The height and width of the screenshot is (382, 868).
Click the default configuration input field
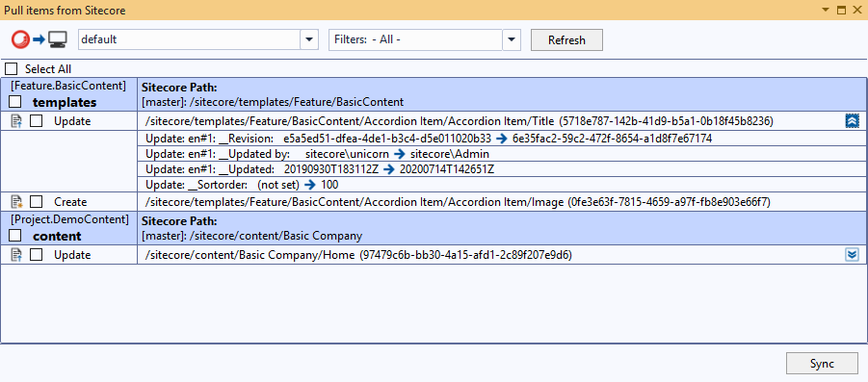[190, 39]
